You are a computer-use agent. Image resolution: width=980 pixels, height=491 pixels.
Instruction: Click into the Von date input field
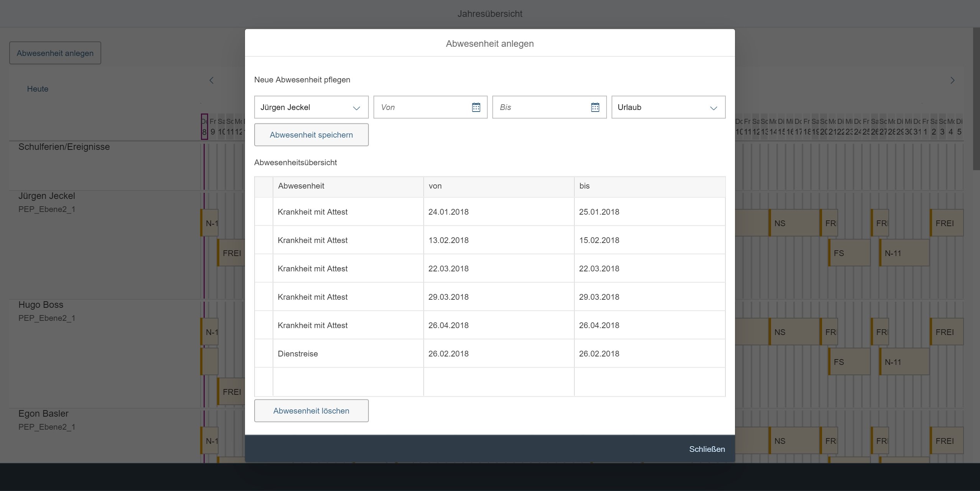click(x=422, y=107)
